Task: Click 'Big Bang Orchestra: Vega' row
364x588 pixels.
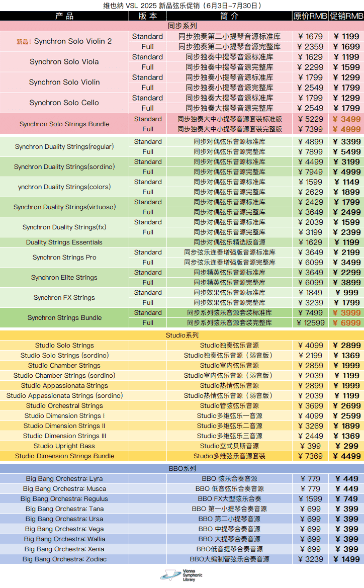Action: pos(182,529)
